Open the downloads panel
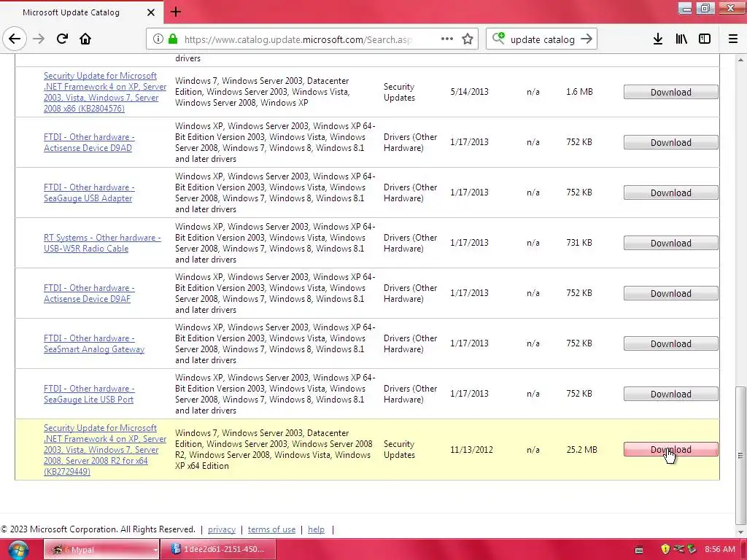The image size is (747, 560). tap(658, 39)
